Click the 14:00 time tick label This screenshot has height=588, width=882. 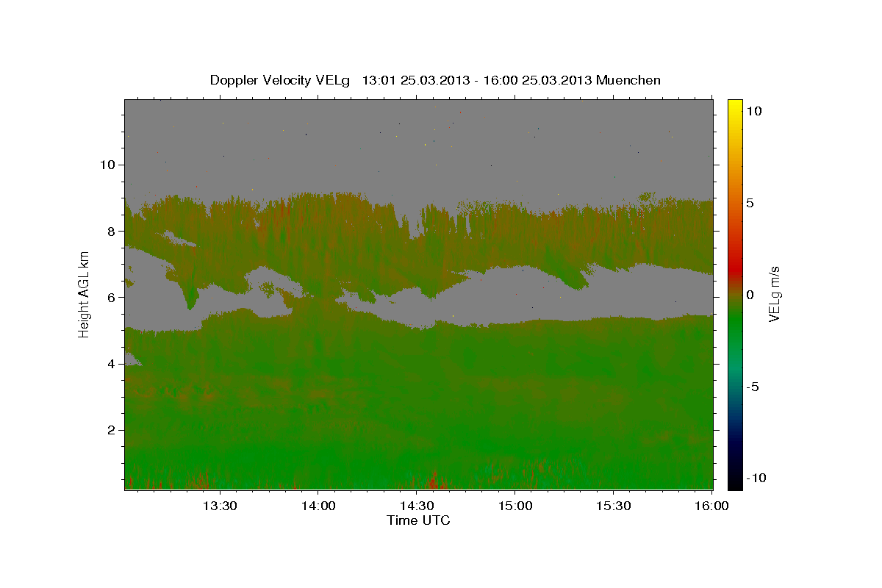coord(318,506)
